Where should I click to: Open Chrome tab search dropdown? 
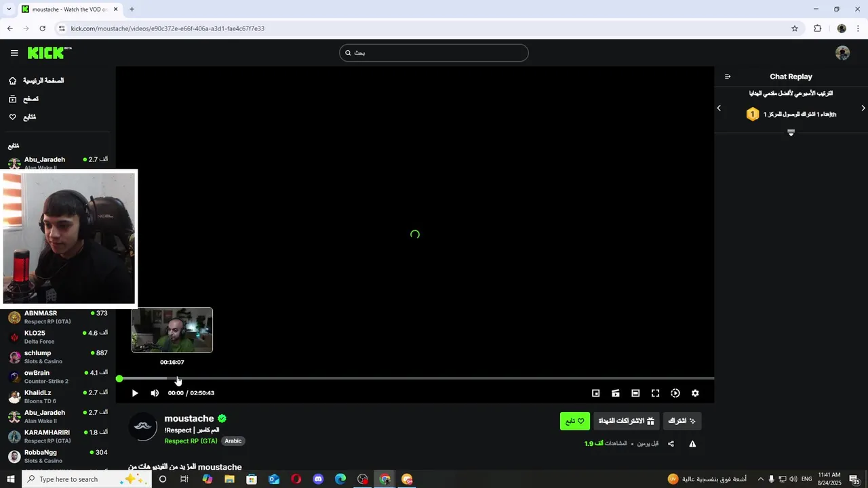[x=9, y=9]
